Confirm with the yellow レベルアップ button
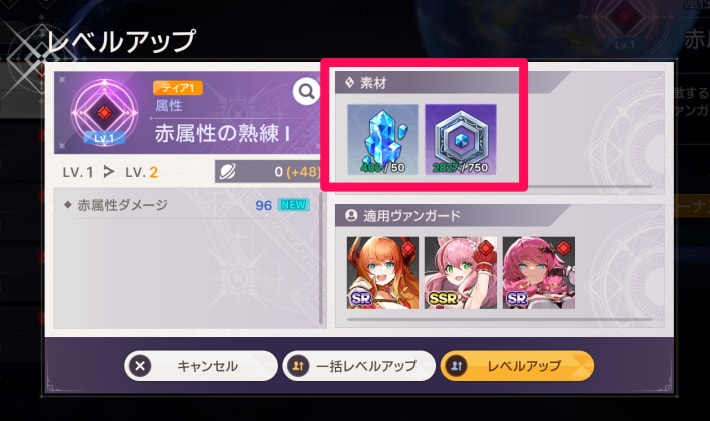 tap(517, 366)
